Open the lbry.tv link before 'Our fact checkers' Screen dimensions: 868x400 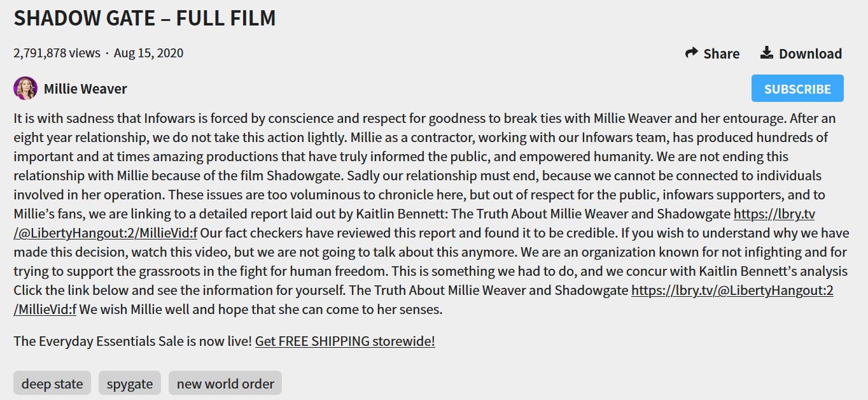[774, 214]
